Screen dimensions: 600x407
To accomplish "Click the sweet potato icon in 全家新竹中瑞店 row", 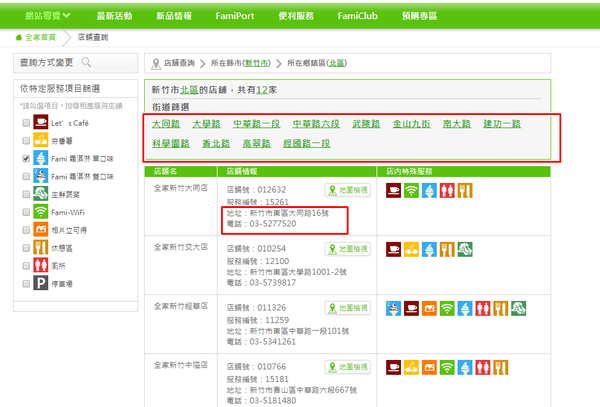I will tap(411, 367).
